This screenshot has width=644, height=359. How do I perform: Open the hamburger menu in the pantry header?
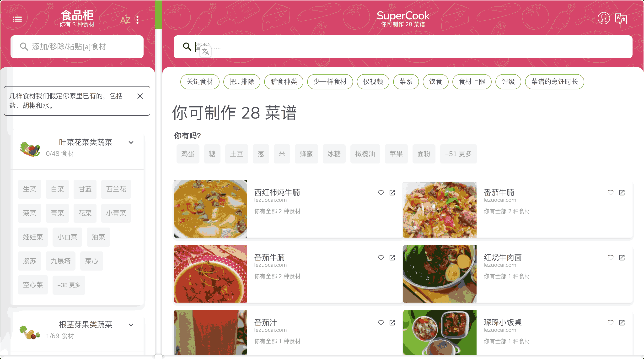(x=17, y=19)
